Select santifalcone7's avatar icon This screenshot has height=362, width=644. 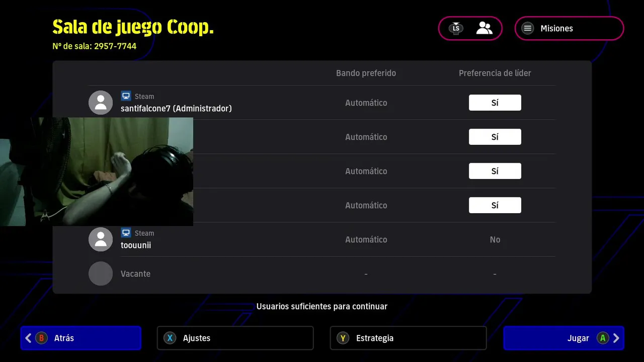(101, 103)
